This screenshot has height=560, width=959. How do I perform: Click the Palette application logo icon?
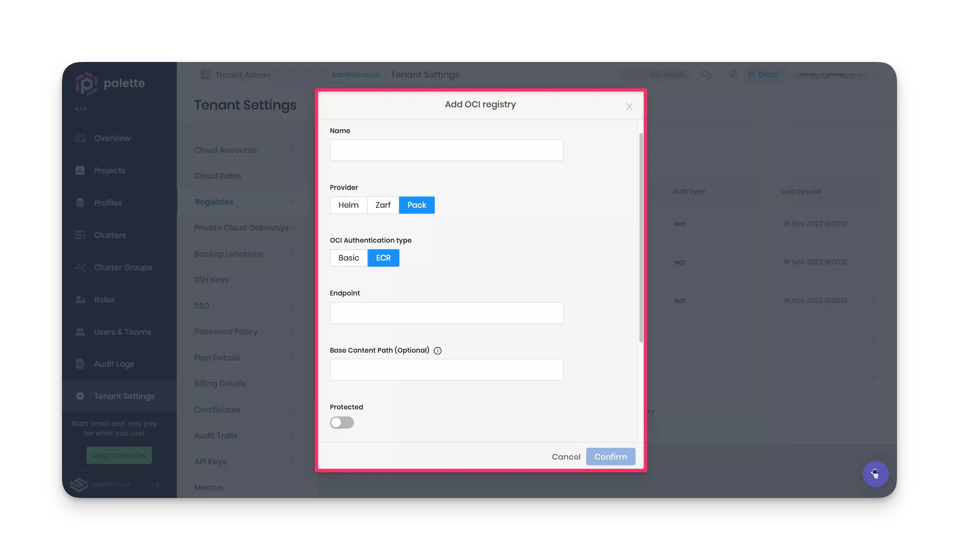click(x=86, y=82)
